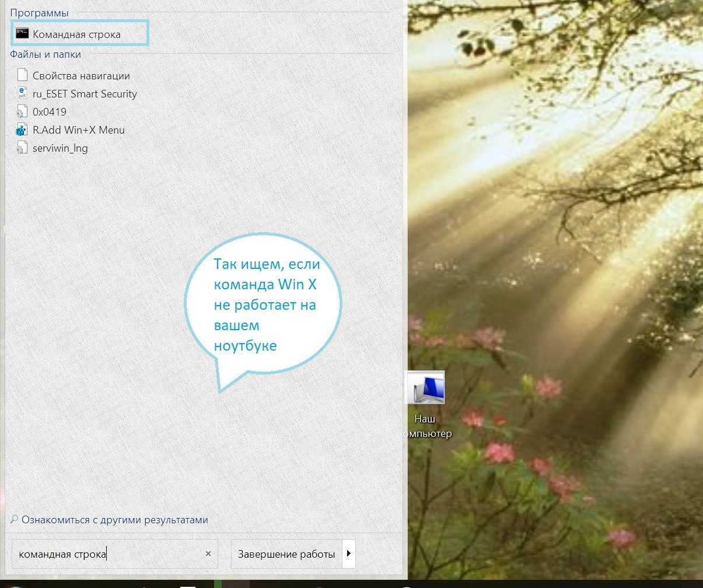703x588 pixels.
Task: Click the blank file icon for Свойства навигации
Action: (x=22, y=75)
